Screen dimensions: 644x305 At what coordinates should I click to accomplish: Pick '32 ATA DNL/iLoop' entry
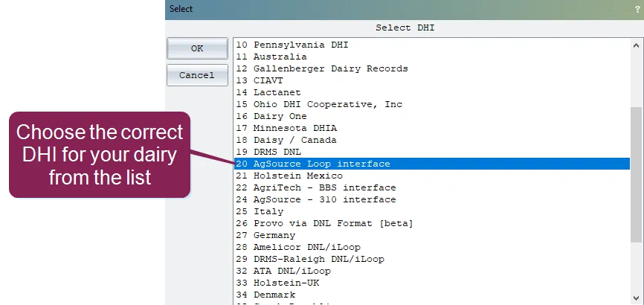(x=432, y=272)
